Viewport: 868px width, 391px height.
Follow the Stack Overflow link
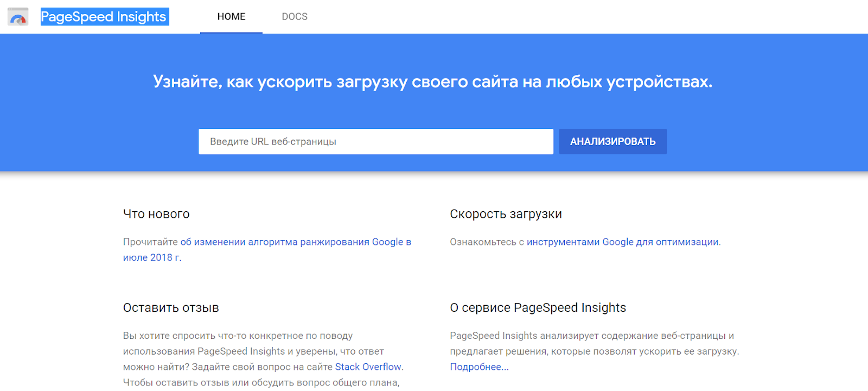pos(368,367)
